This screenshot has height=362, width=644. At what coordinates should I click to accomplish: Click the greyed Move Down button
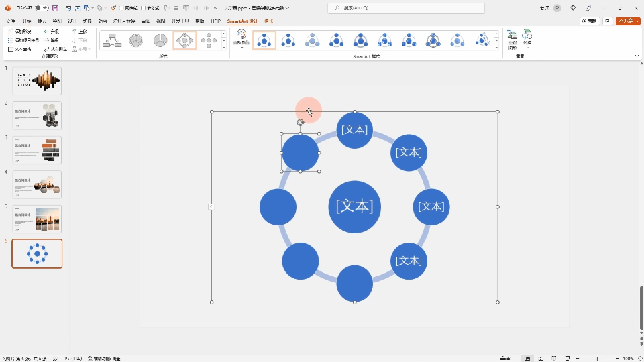[80, 40]
